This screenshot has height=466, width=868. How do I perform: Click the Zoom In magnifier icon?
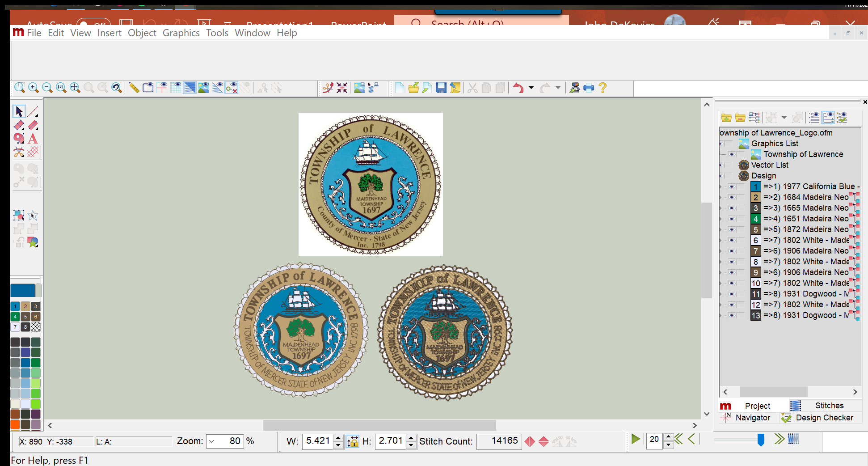tap(34, 88)
